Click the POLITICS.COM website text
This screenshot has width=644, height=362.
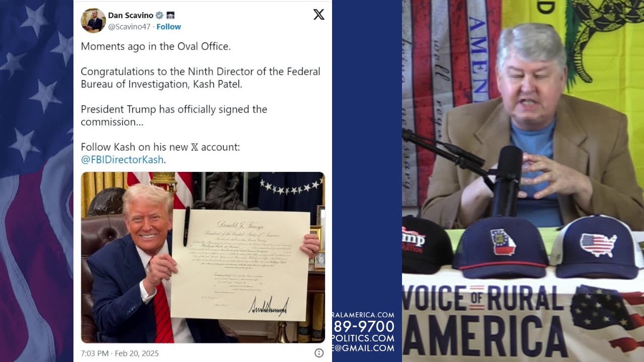point(363,338)
